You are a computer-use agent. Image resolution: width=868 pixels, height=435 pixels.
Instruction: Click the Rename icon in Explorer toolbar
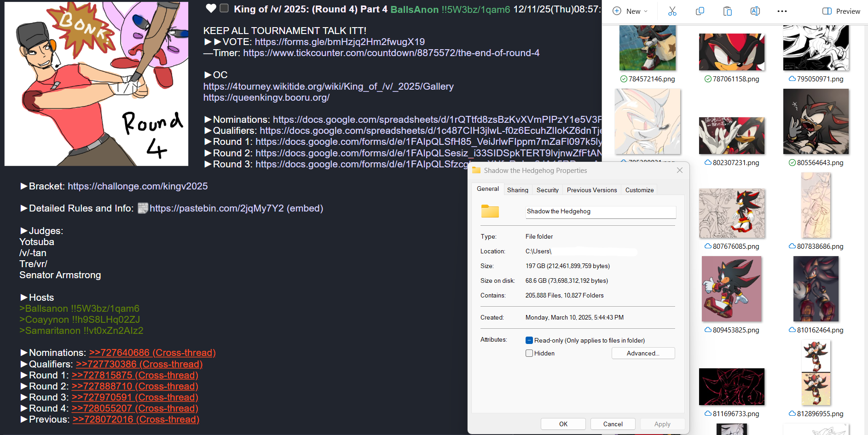point(755,11)
